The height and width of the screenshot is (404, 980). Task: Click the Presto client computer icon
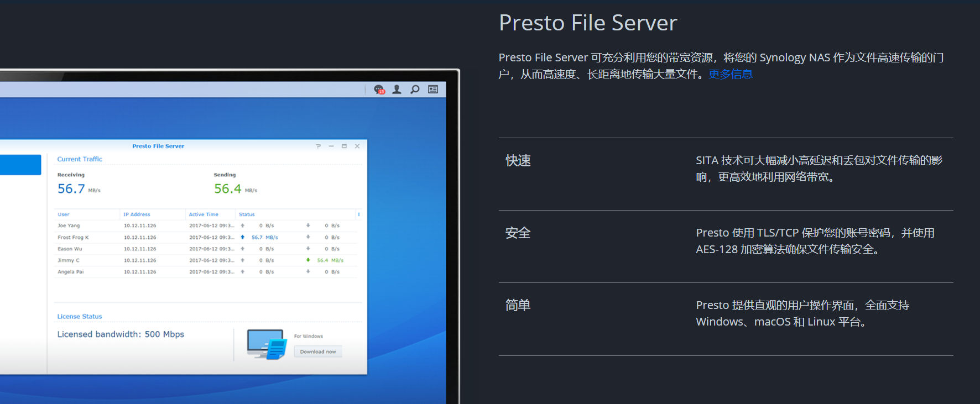[x=267, y=344]
